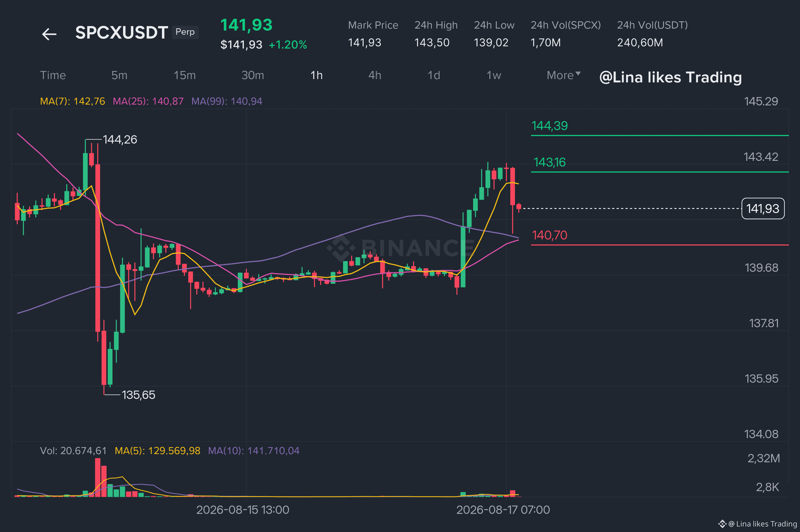Select the 30m interval
Screen dimensions: 800x532
click(252, 75)
